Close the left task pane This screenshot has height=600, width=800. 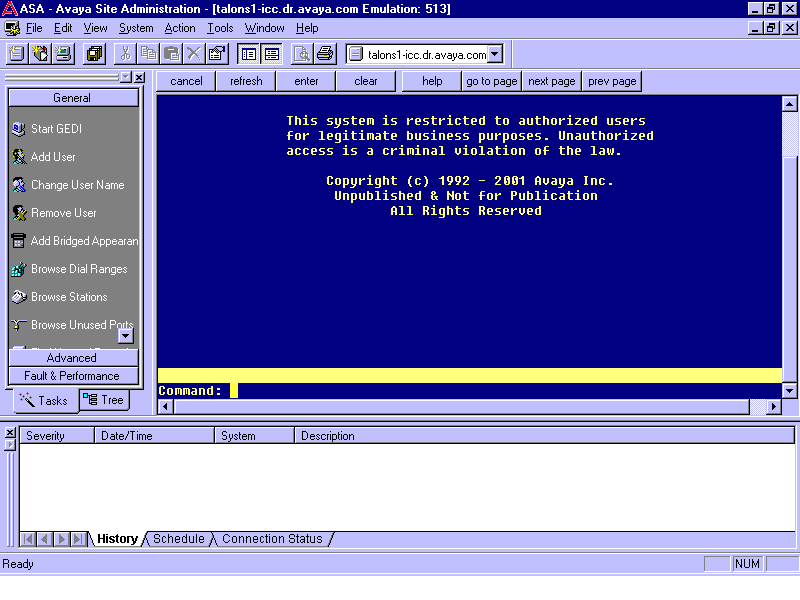tap(139, 78)
